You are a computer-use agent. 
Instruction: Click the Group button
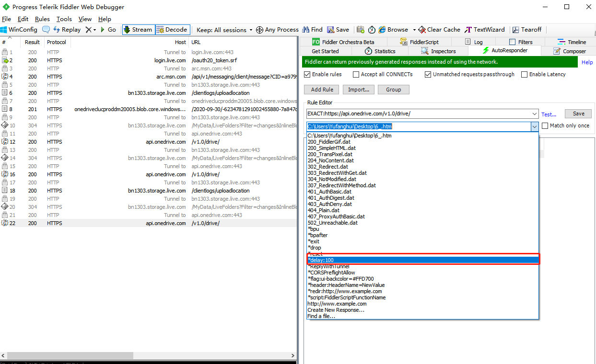(x=393, y=90)
